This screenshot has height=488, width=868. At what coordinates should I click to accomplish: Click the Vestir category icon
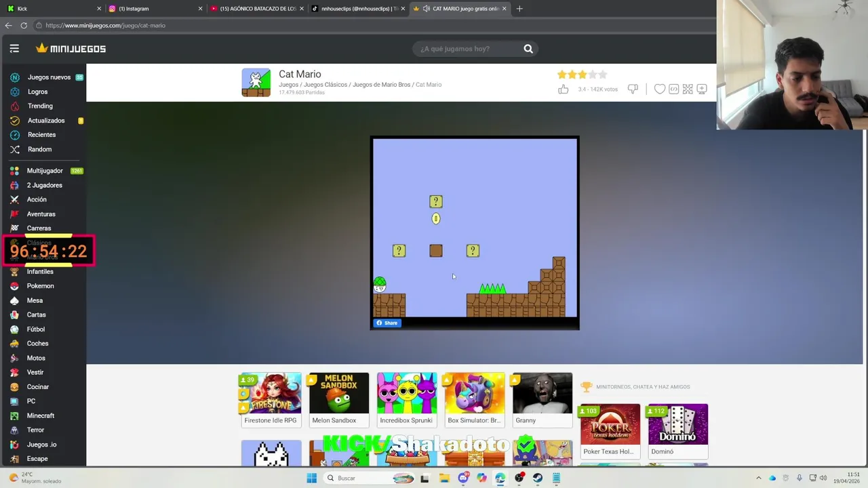pos(14,372)
